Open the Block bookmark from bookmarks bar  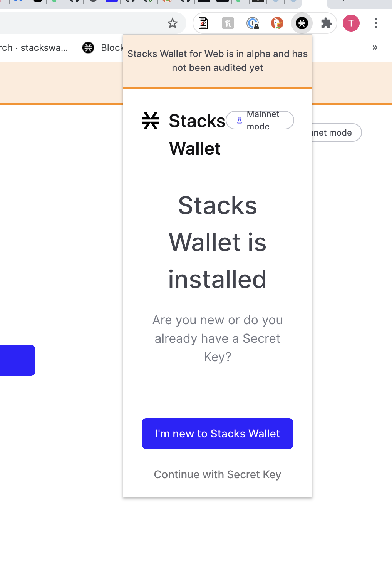click(112, 48)
